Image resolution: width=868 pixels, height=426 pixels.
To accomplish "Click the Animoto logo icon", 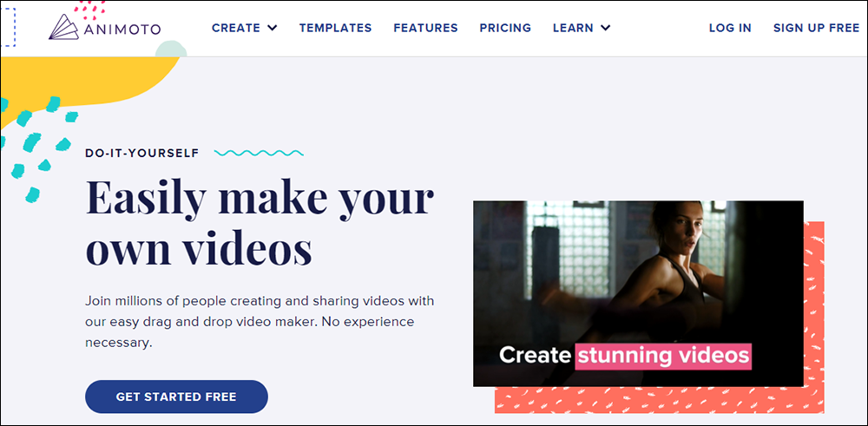I will (65, 27).
